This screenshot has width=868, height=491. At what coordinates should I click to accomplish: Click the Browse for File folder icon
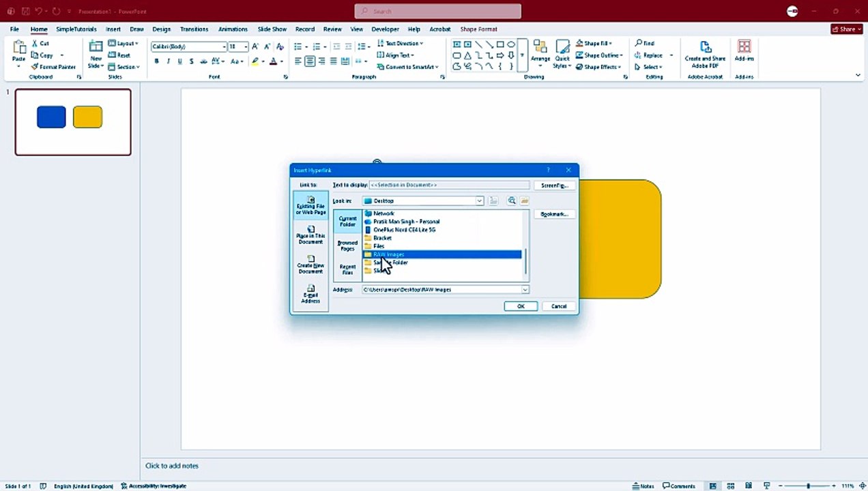pyautogui.click(x=524, y=201)
